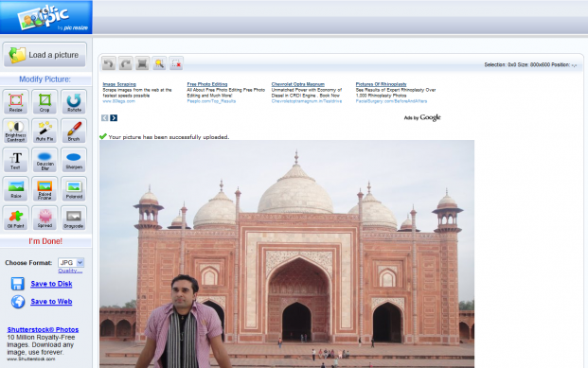Open Brightness Contrast adjustment
The height and width of the screenshot is (368, 588).
coord(16,131)
